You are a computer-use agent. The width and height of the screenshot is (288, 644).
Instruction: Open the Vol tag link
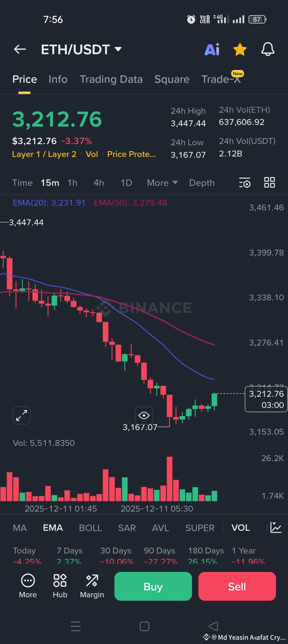[x=92, y=154]
